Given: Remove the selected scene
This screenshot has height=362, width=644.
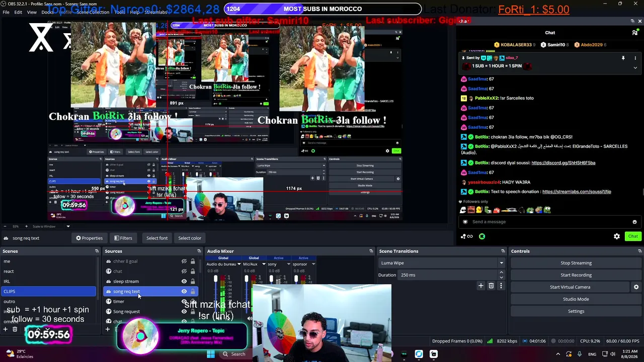Looking at the screenshot, I should (x=15, y=329).
